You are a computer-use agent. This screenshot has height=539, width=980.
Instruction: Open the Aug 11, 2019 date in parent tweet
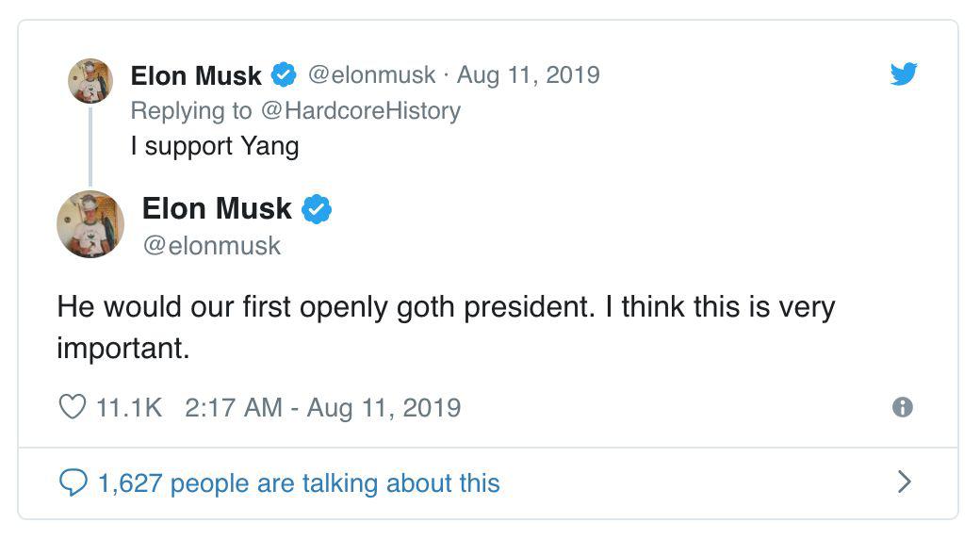[x=528, y=75]
